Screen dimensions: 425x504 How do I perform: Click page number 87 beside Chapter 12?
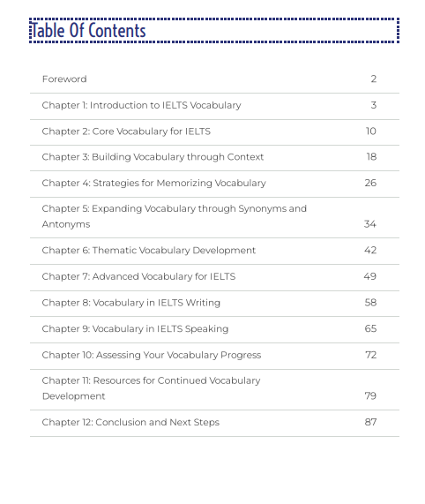(370, 422)
